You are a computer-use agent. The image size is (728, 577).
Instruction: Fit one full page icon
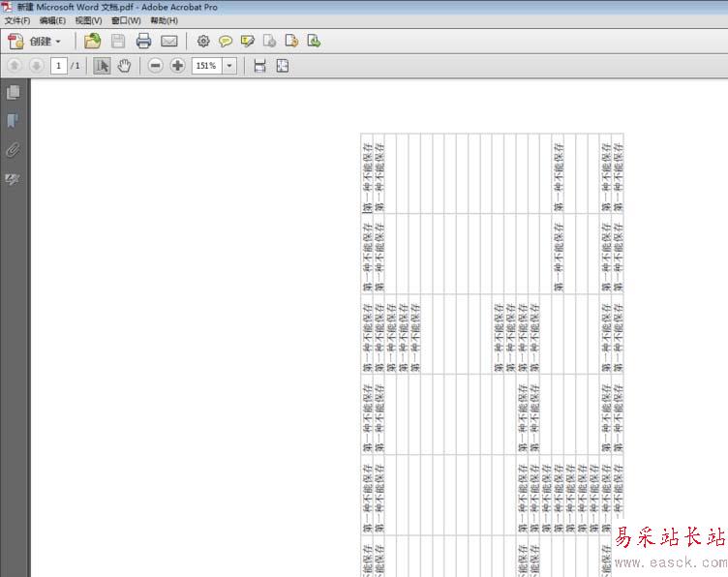point(283,66)
